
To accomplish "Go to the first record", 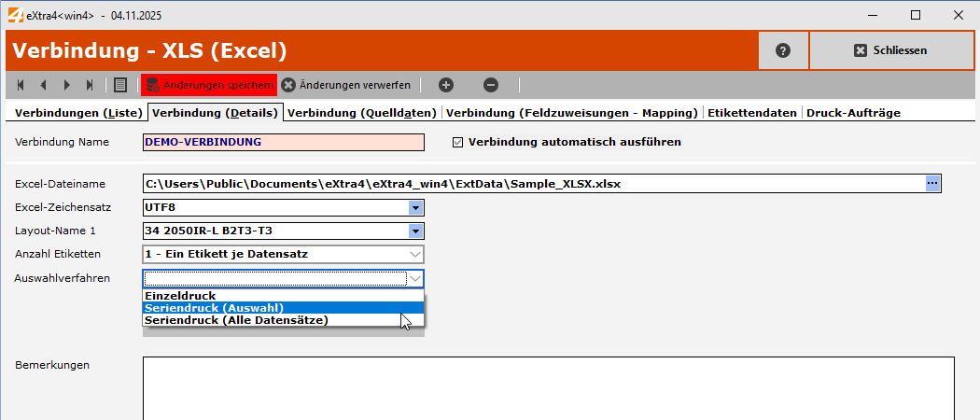I will (21, 85).
